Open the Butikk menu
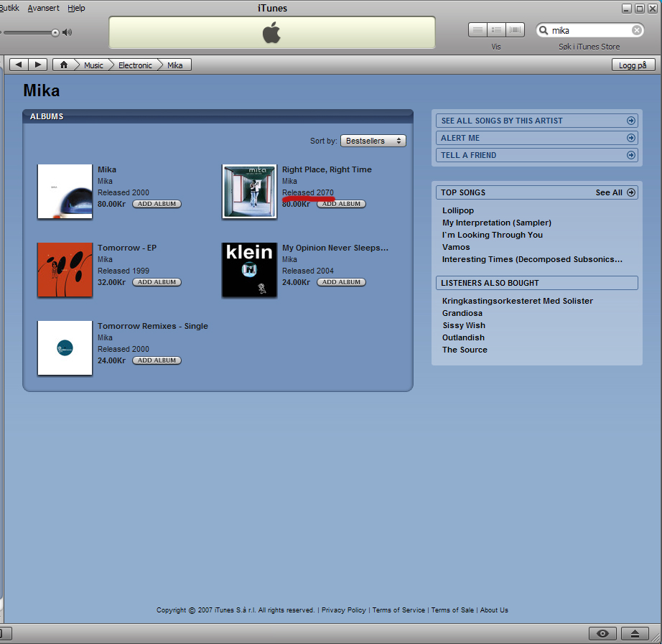Screen dimensions: 662x644 pyautogui.click(x=9, y=8)
